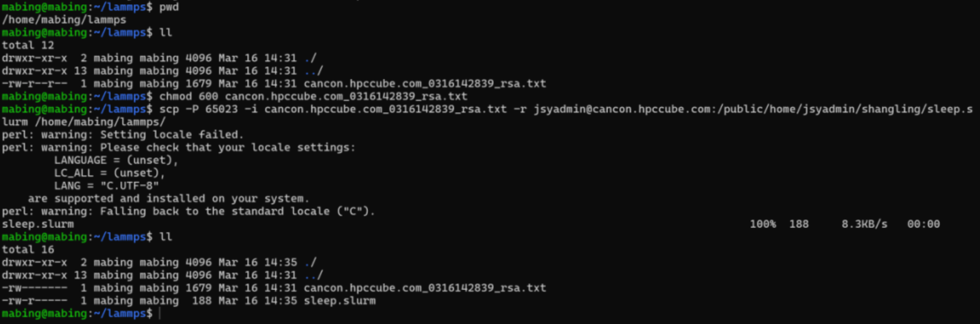Viewport: 980px width, 324px height.
Task: Click the 8.3KB/s transfer speed
Action: [864, 224]
